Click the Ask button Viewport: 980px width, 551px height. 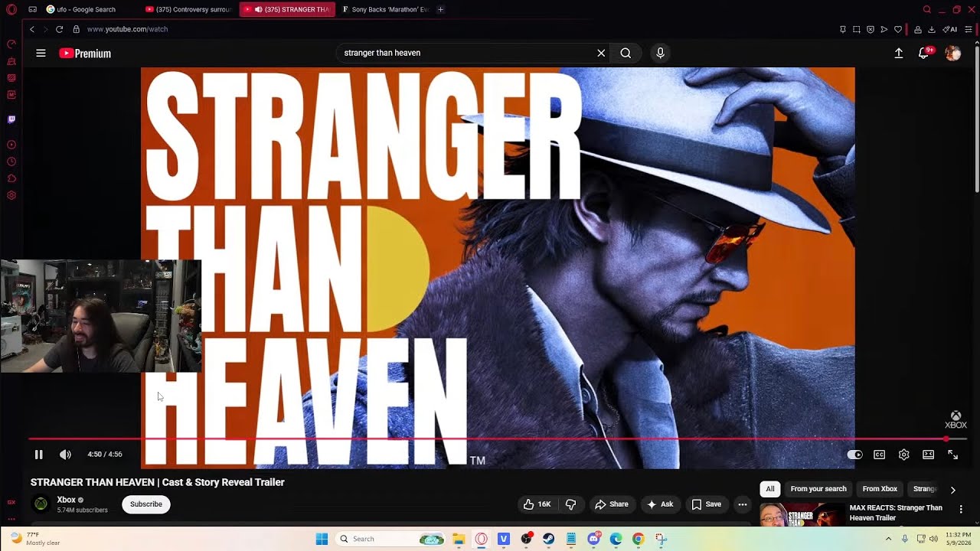[660, 504]
